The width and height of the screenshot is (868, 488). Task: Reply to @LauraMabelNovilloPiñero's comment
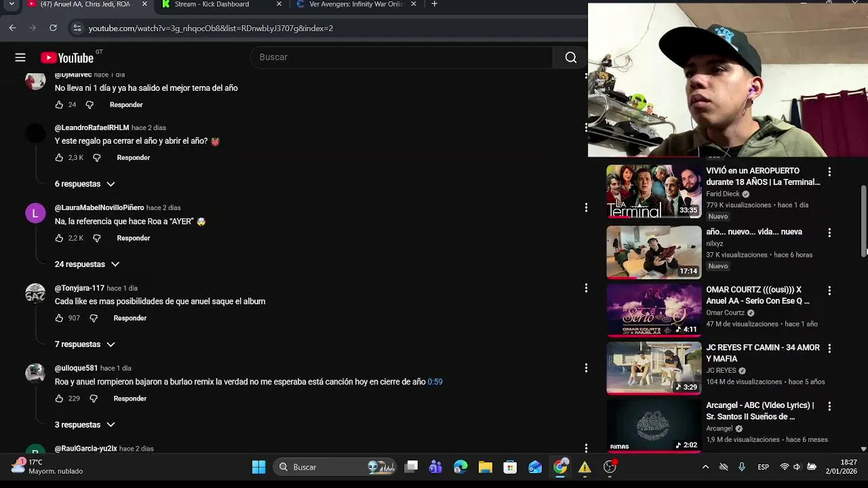(134, 239)
